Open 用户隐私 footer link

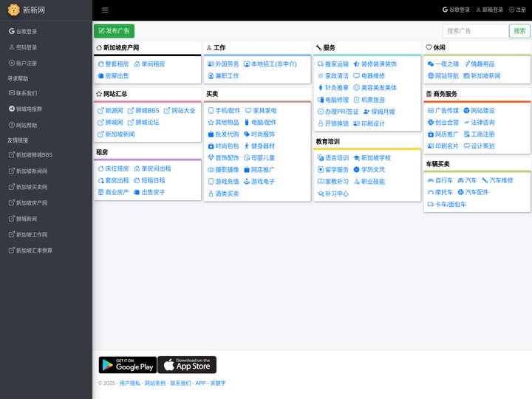(129, 383)
